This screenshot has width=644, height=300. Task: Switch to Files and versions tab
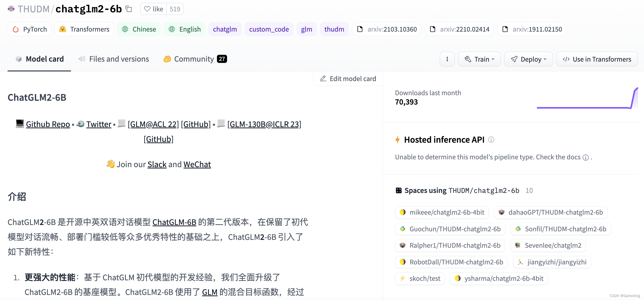click(x=113, y=59)
